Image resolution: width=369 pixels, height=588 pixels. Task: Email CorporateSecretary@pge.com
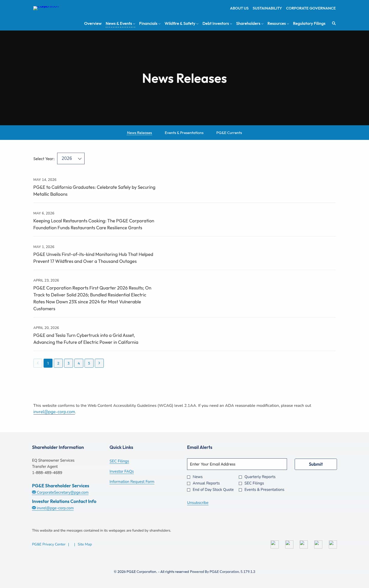pyautogui.click(x=60, y=492)
